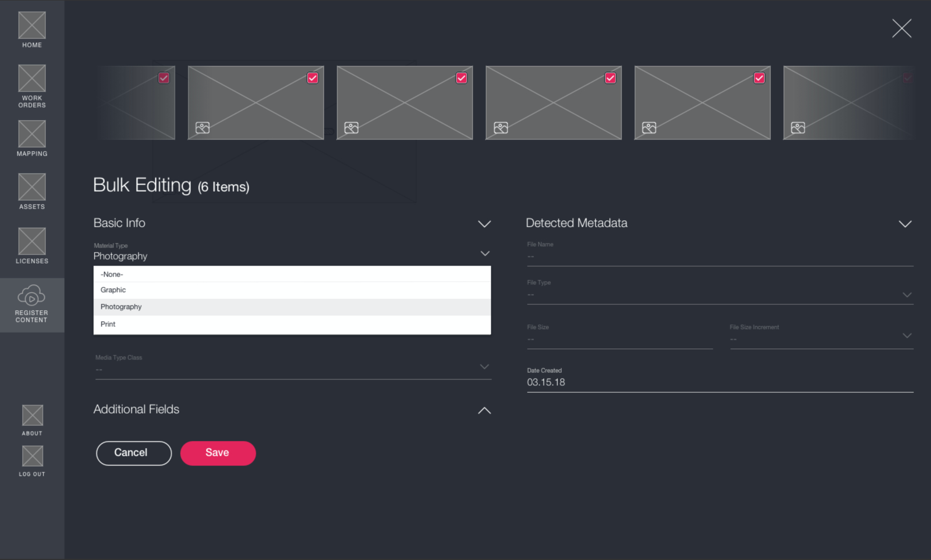931x560 pixels.
Task: Click the Save button
Action: (217, 453)
